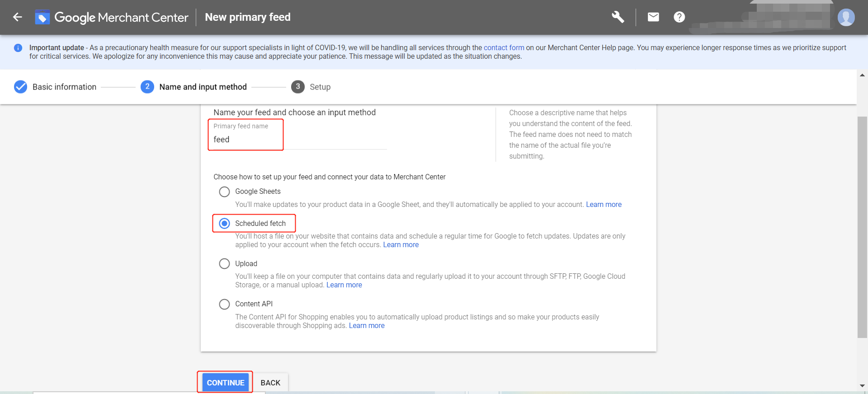Select the Upload radio option
Image resolution: width=868 pixels, height=394 pixels.
[224, 263]
